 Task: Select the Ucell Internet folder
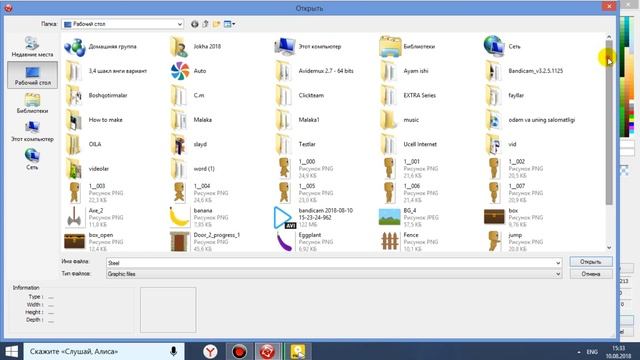click(x=408, y=144)
